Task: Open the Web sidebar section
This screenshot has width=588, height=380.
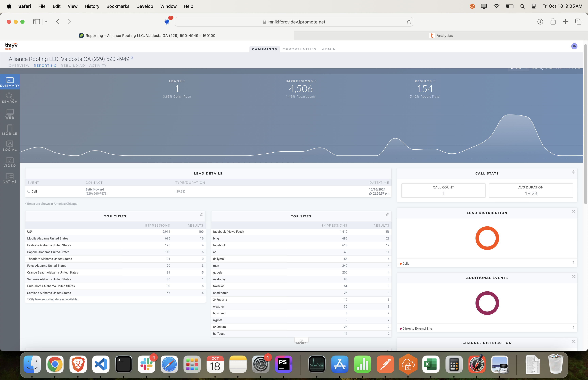Action: 10,114
